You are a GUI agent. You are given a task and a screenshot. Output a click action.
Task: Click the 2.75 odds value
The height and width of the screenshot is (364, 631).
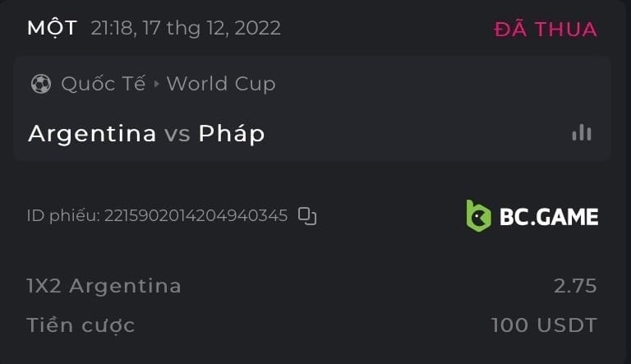pos(575,286)
